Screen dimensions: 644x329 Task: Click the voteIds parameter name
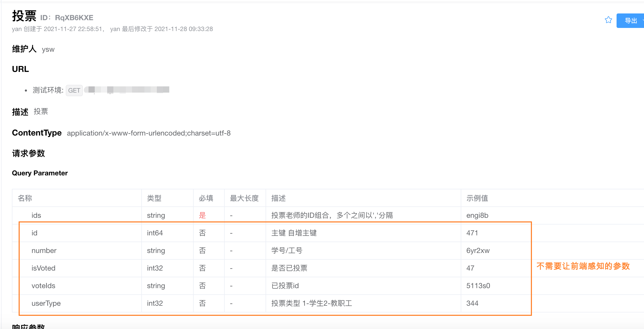coord(43,286)
